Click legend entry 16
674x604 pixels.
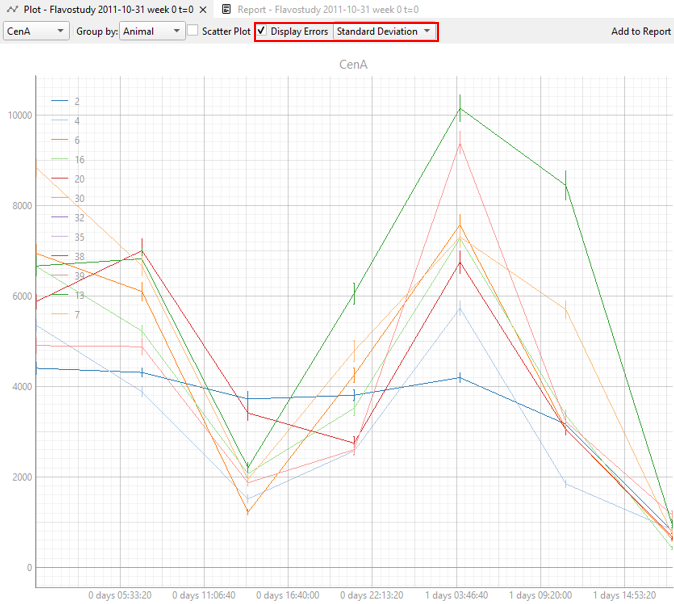68,159
